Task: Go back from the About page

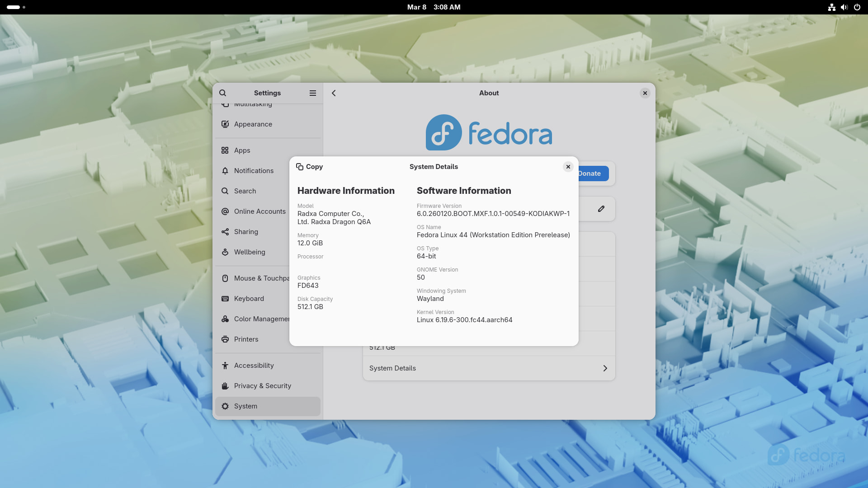Action: [334, 93]
